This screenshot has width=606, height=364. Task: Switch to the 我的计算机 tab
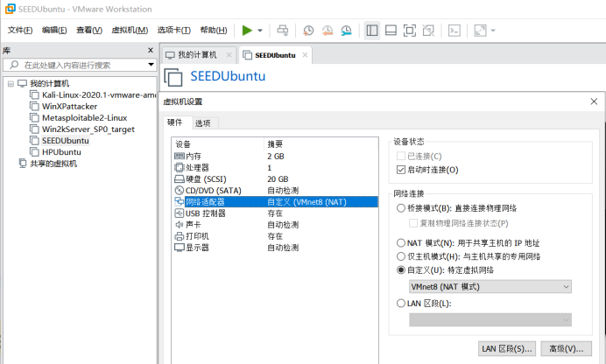coord(197,55)
